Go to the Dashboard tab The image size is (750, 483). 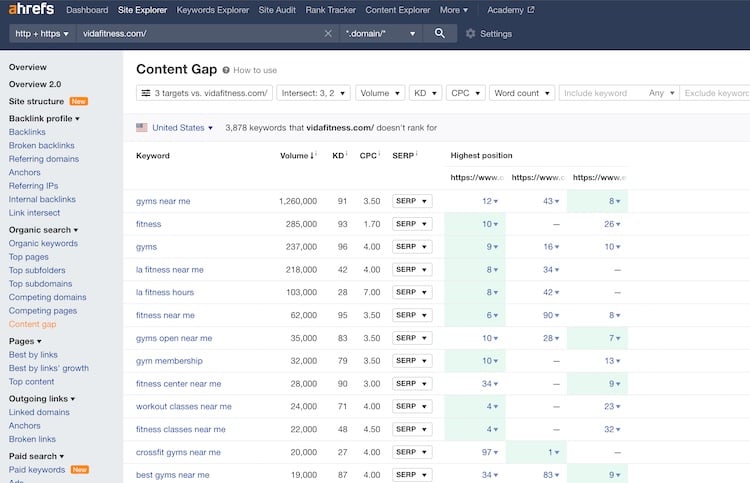point(87,10)
